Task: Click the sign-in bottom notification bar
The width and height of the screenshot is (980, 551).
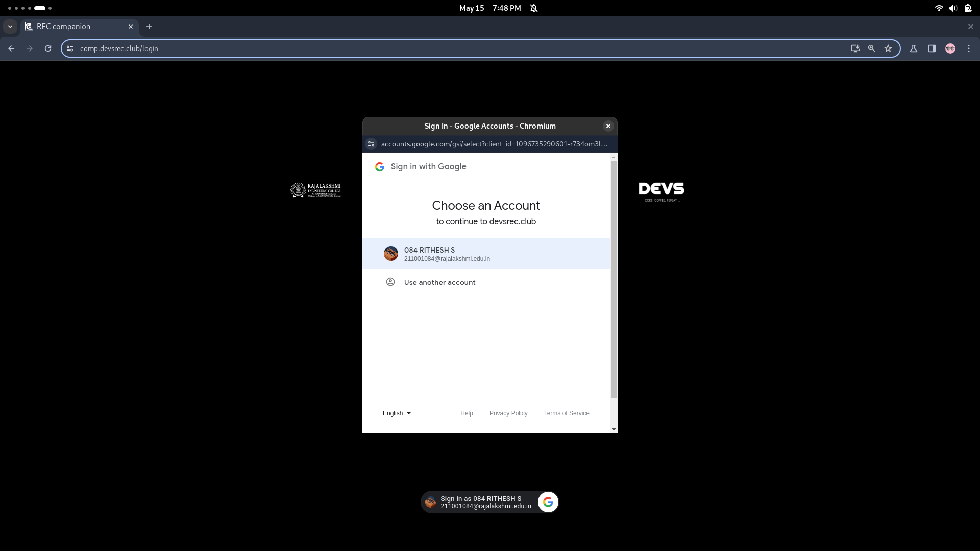Action: coord(489,502)
